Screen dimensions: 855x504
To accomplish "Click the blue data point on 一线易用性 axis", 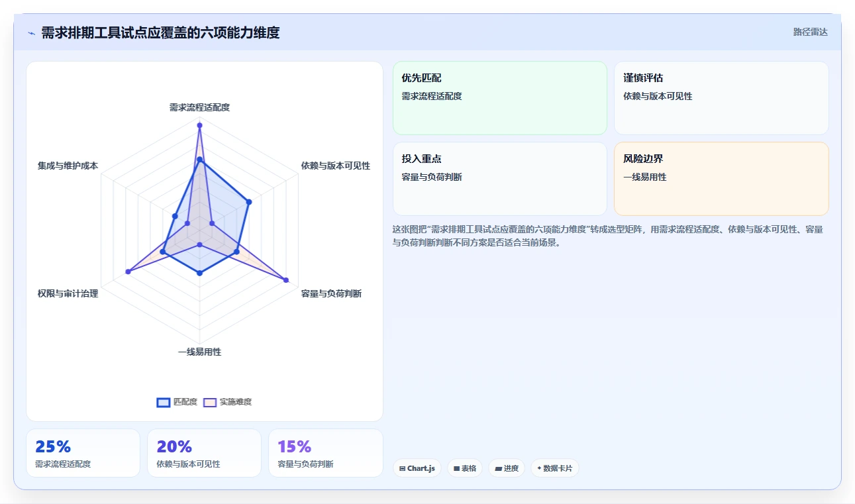I will point(199,272).
